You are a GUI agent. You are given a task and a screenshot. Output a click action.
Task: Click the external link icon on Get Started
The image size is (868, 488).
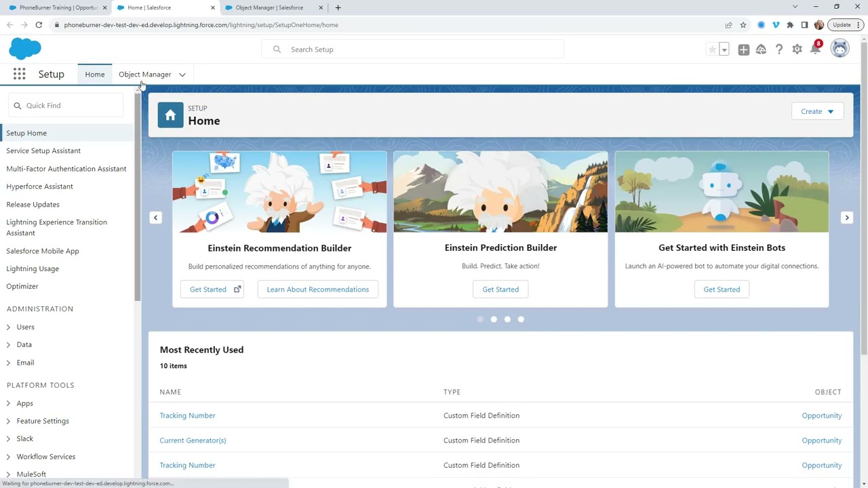tap(237, 289)
